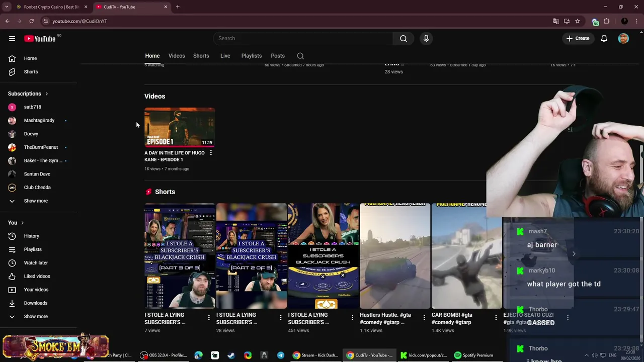This screenshot has height=362, width=644.
Task: Switch to the channel Home tab
Action: 152,56
